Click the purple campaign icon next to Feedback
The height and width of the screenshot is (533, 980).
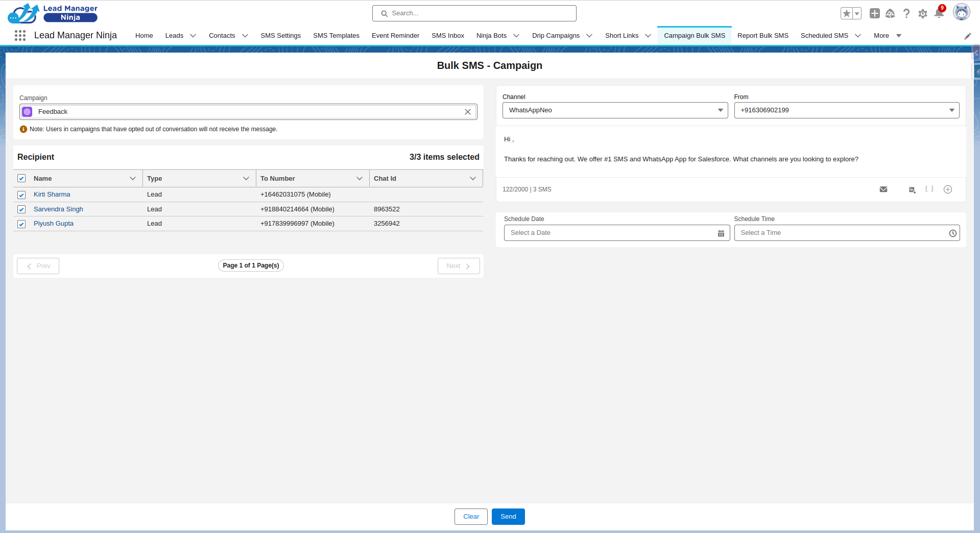pos(28,112)
